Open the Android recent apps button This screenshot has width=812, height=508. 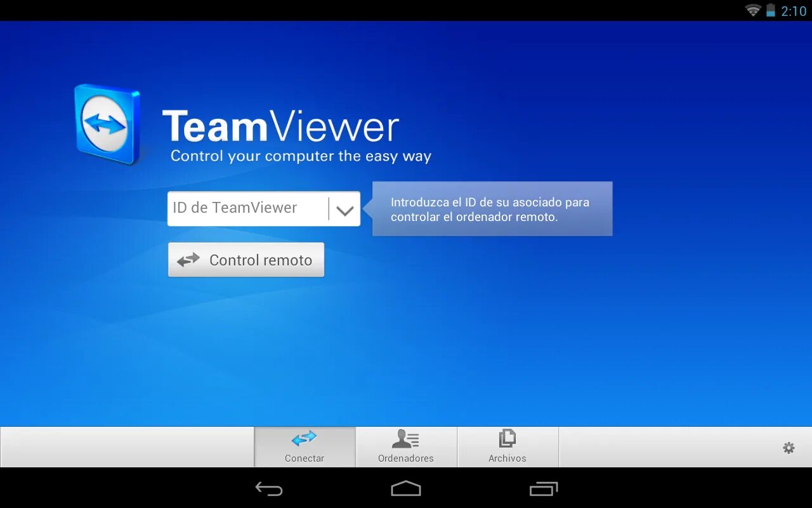[544, 488]
